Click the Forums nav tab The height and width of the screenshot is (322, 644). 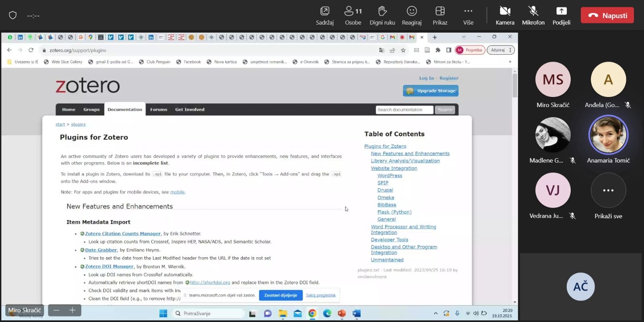159,109
